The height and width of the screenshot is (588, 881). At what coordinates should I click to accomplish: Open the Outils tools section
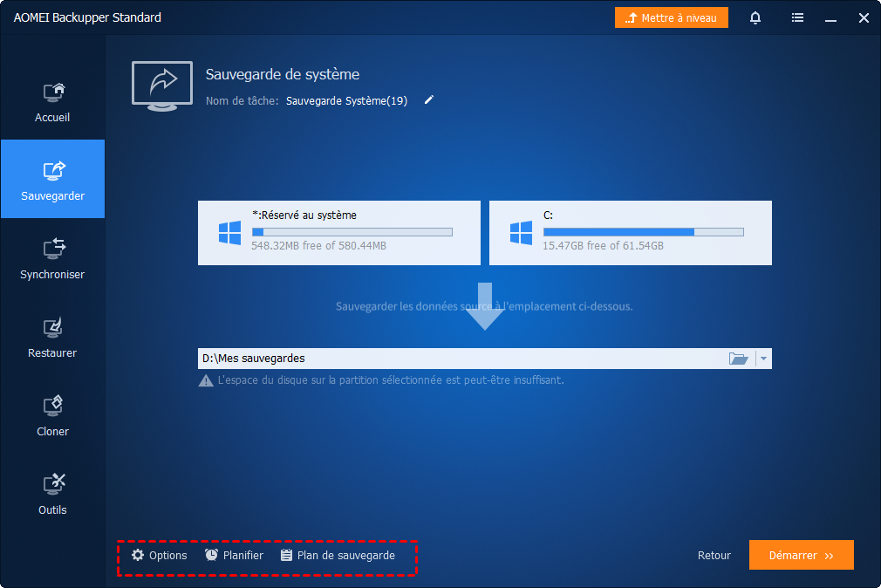[52, 494]
